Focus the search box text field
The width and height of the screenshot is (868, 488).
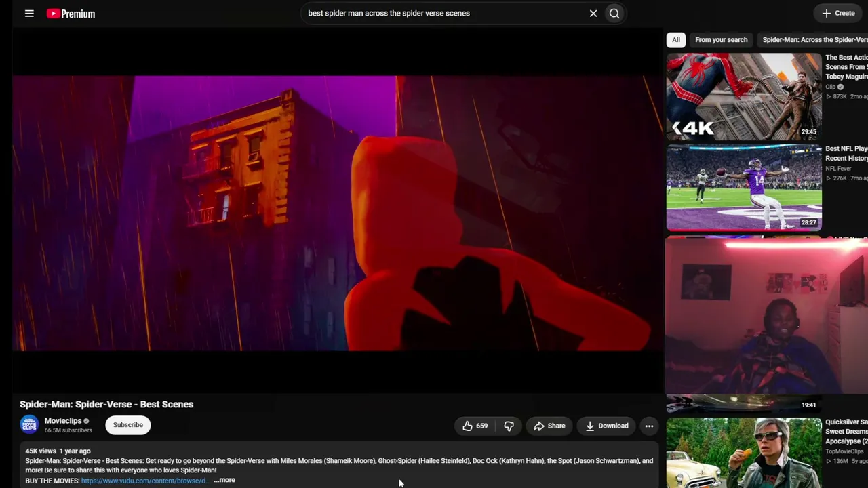(x=444, y=13)
